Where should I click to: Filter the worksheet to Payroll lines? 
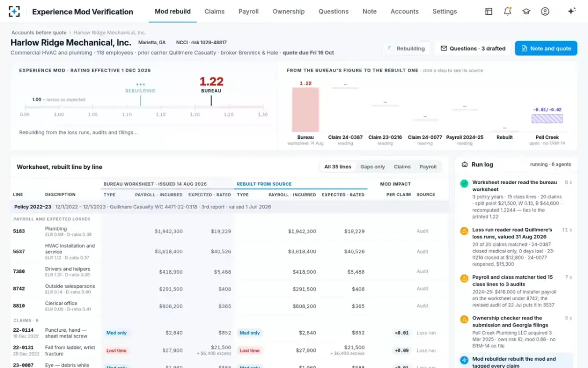(x=428, y=167)
